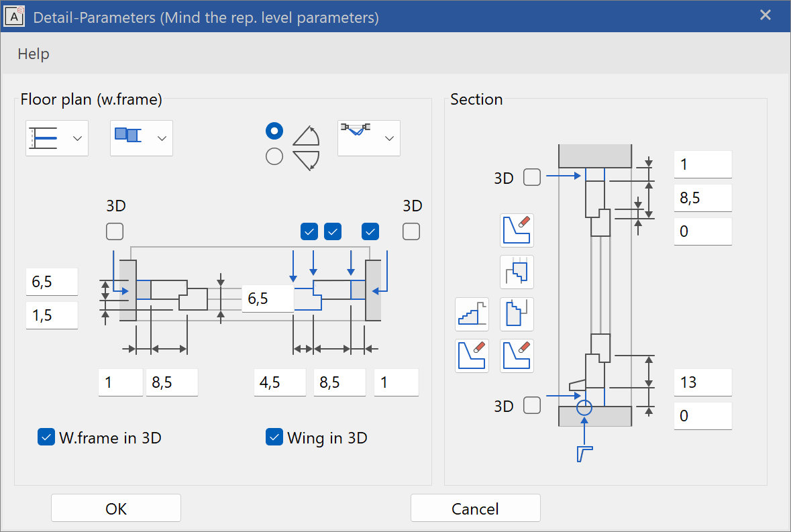Screen dimensions: 791x532
Task: Toggle Wing in 3D checkbox
Action: [x=274, y=437]
